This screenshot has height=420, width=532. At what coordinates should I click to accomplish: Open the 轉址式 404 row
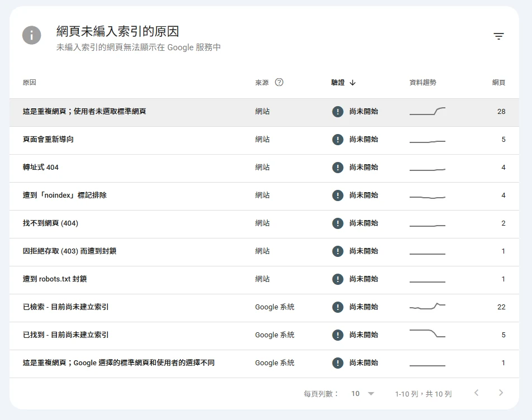pyautogui.click(x=264, y=169)
